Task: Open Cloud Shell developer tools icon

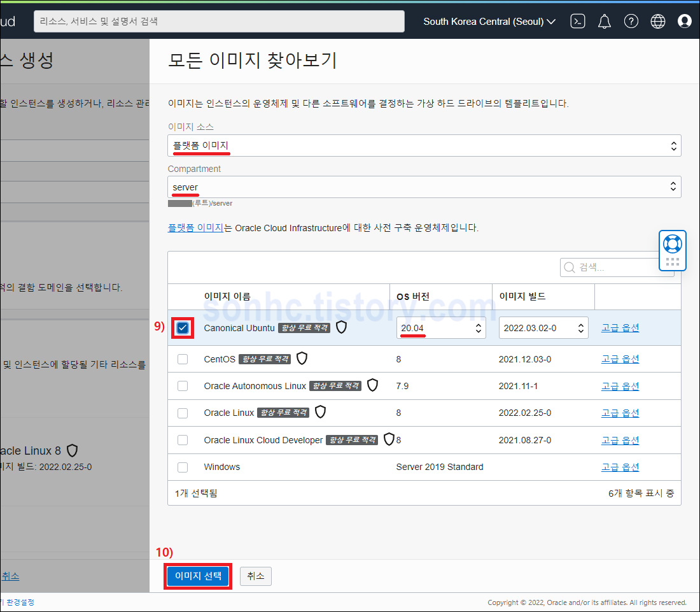Action: click(x=578, y=21)
